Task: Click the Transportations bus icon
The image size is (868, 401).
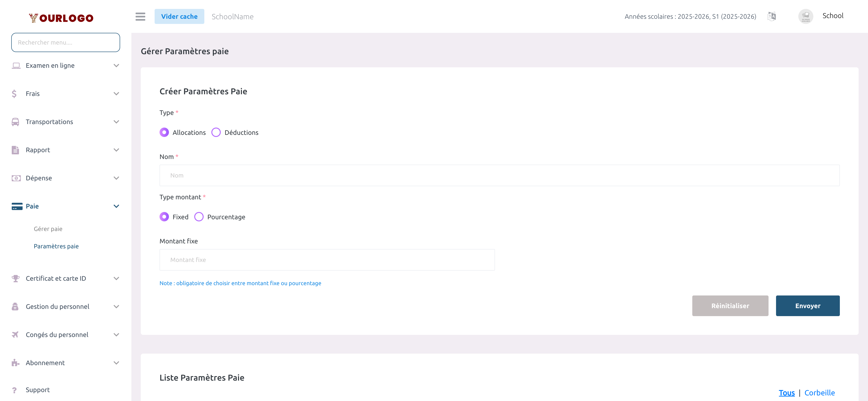Action: [x=15, y=122]
